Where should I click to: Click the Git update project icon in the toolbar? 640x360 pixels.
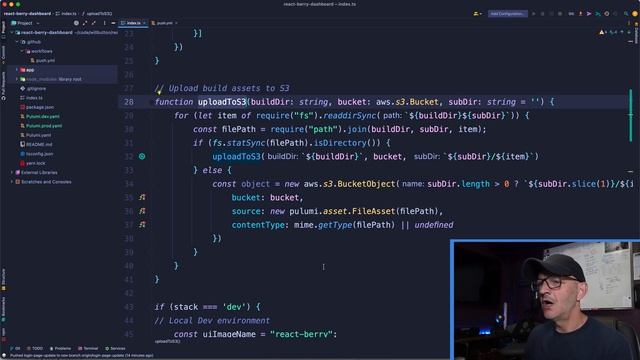[580, 14]
